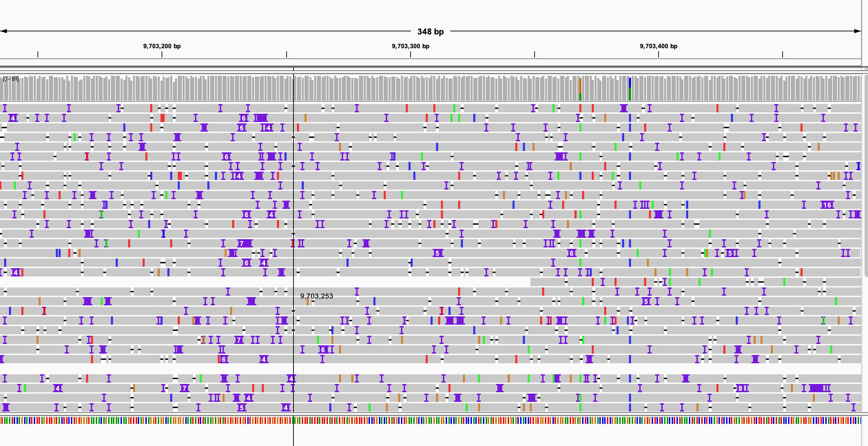Click the 9,703,300 bp ruler label

coord(411,46)
